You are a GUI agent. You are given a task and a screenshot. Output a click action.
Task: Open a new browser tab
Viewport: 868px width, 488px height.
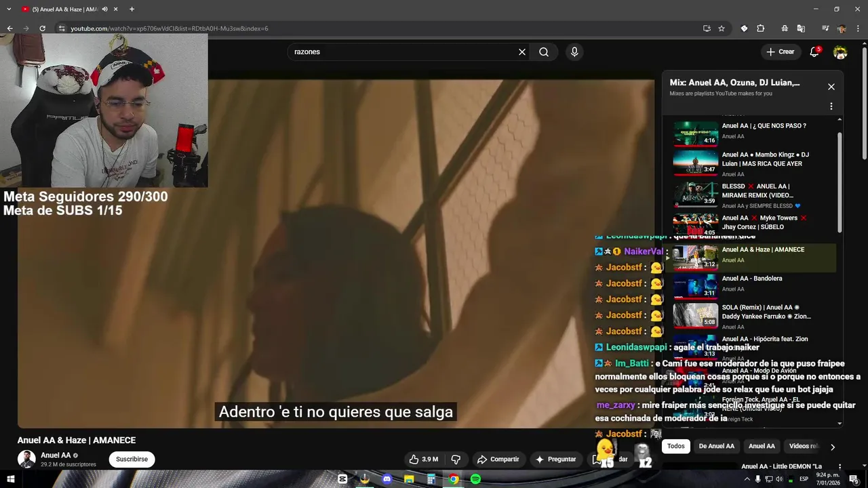coord(132,9)
